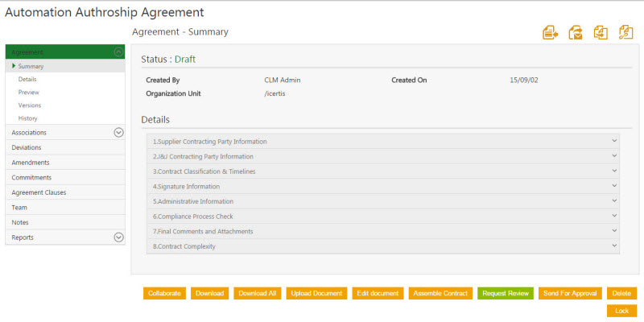
Task: Collapse the Agreement section chevron icon
Action: pos(118,52)
